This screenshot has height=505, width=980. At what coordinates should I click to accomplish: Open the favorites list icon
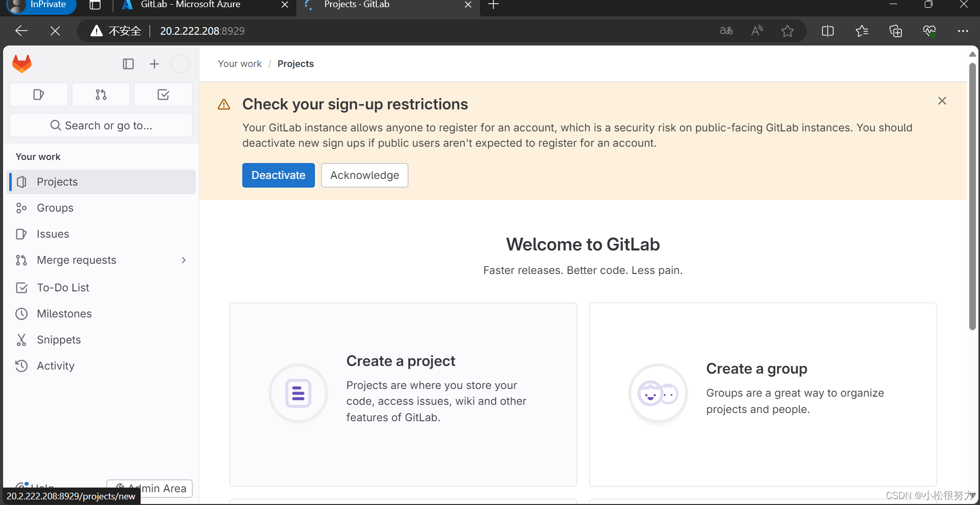tap(862, 31)
